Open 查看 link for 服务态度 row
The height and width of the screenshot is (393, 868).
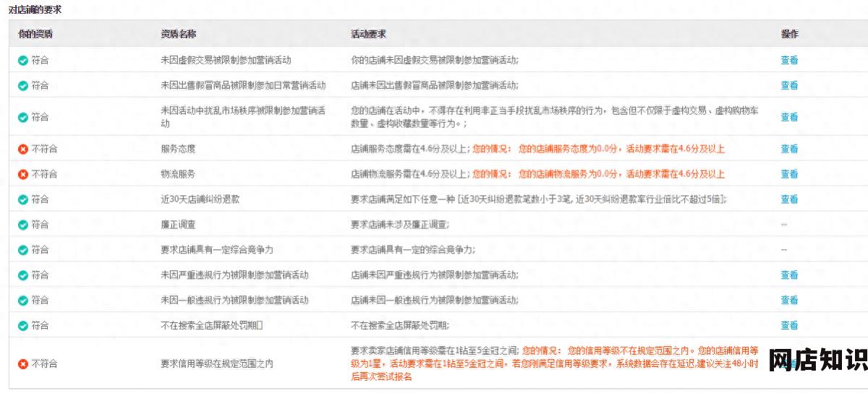[789, 150]
